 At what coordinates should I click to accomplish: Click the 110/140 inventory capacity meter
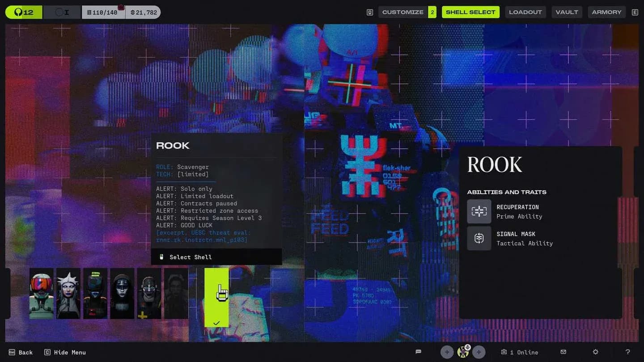[104, 12]
